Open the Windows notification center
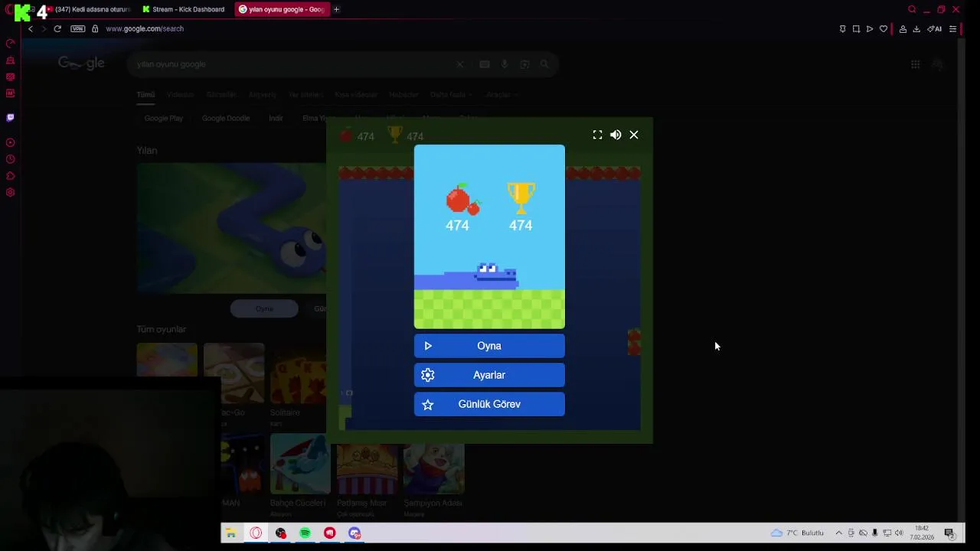Screen dimensions: 980x551 (949, 533)
